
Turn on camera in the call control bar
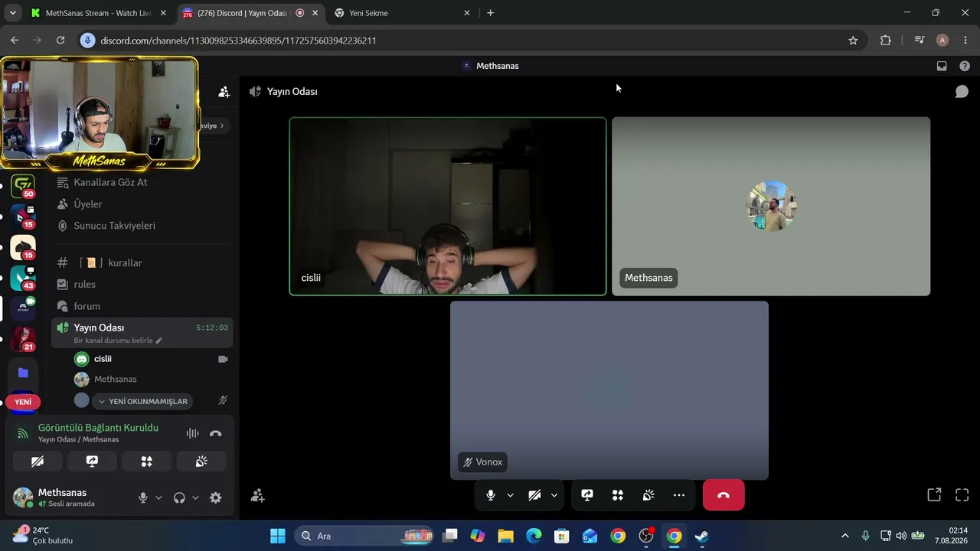point(534,495)
